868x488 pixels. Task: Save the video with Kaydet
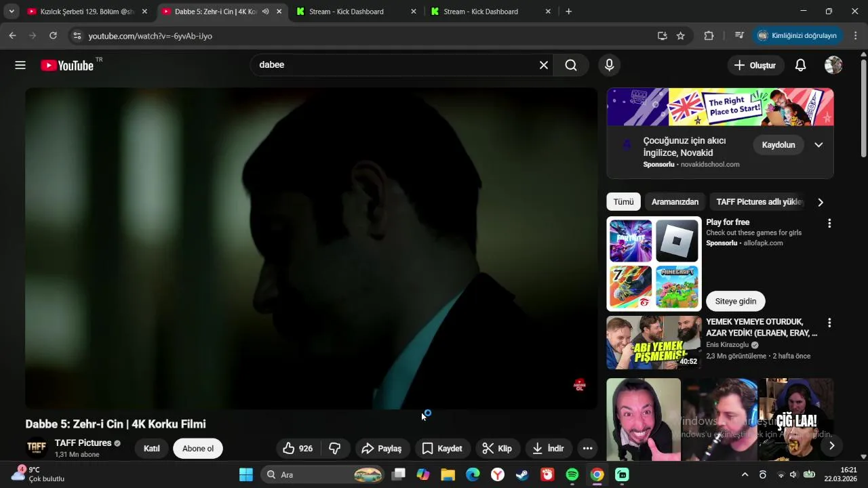point(443,449)
